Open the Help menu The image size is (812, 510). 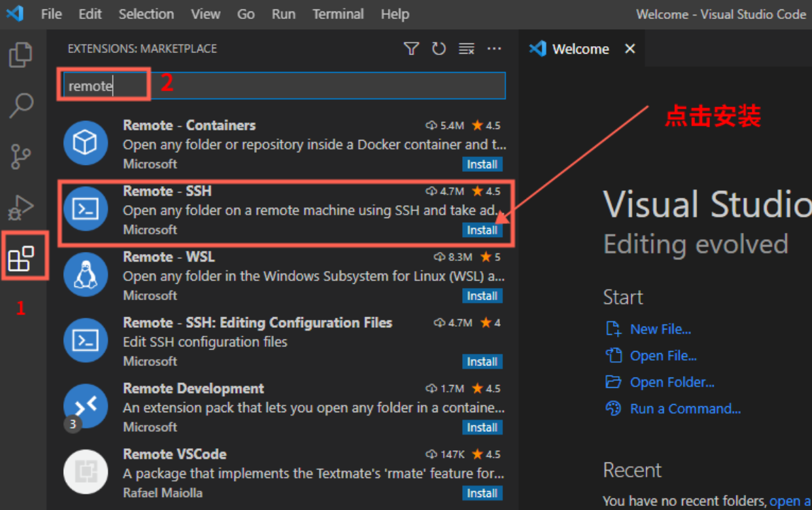[x=395, y=14]
